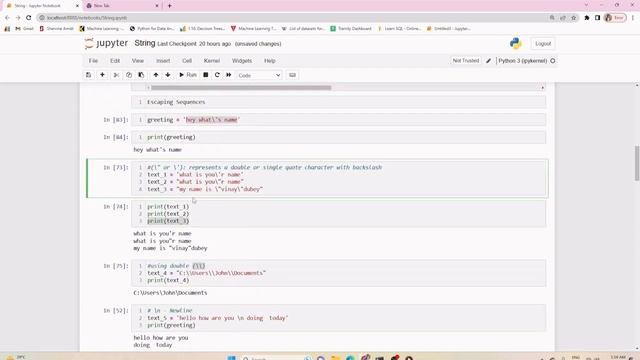Click the Not Trusted button
Screen dimensions: 640x360
click(x=466, y=61)
